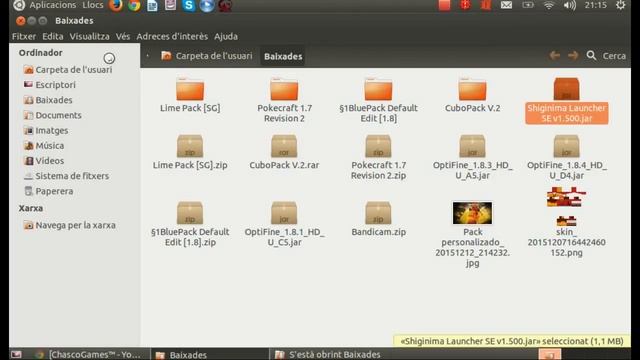Image resolution: width=640 pixels, height=360 pixels.
Task: Go forward with the right arrow button
Action: point(573,56)
